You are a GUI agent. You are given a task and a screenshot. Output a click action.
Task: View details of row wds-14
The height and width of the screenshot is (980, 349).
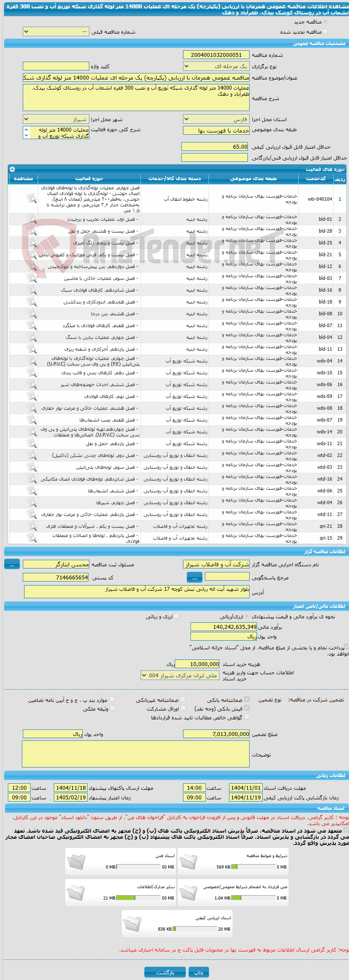tap(32, 431)
